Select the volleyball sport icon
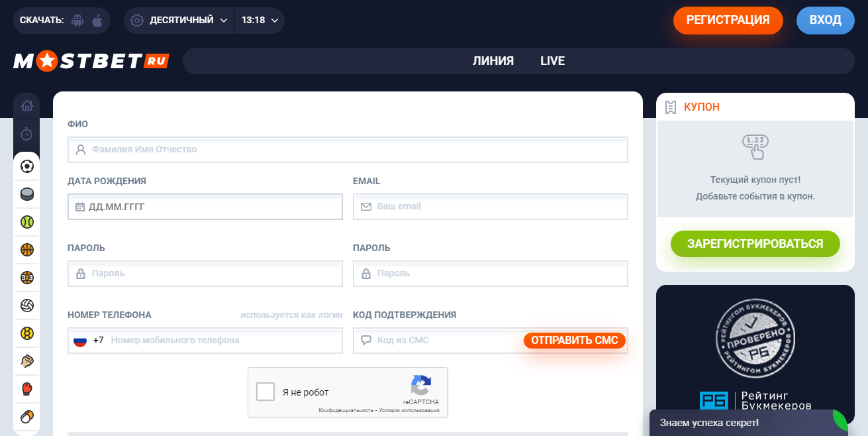The width and height of the screenshot is (868, 436). point(26,305)
